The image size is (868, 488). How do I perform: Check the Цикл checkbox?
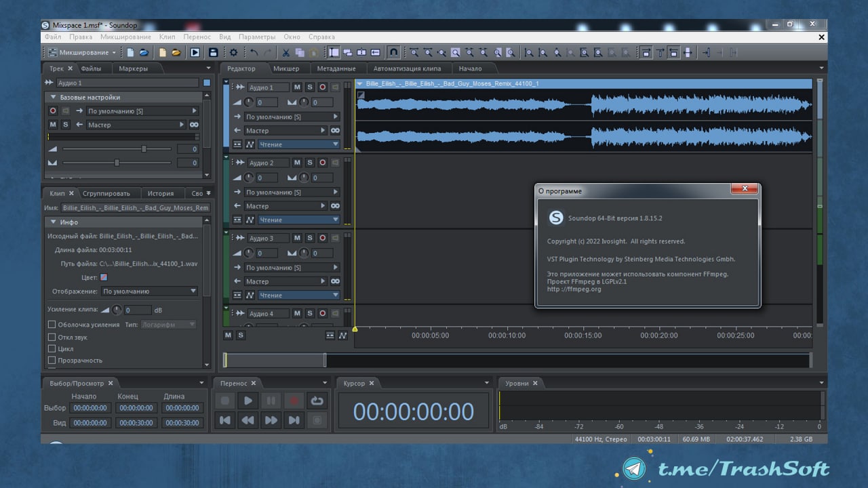(52, 348)
